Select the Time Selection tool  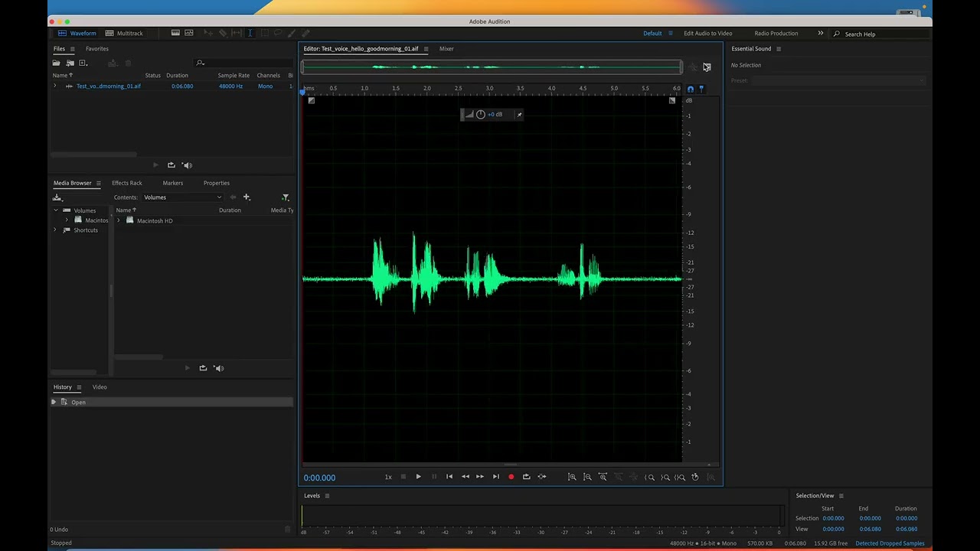pos(250,33)
